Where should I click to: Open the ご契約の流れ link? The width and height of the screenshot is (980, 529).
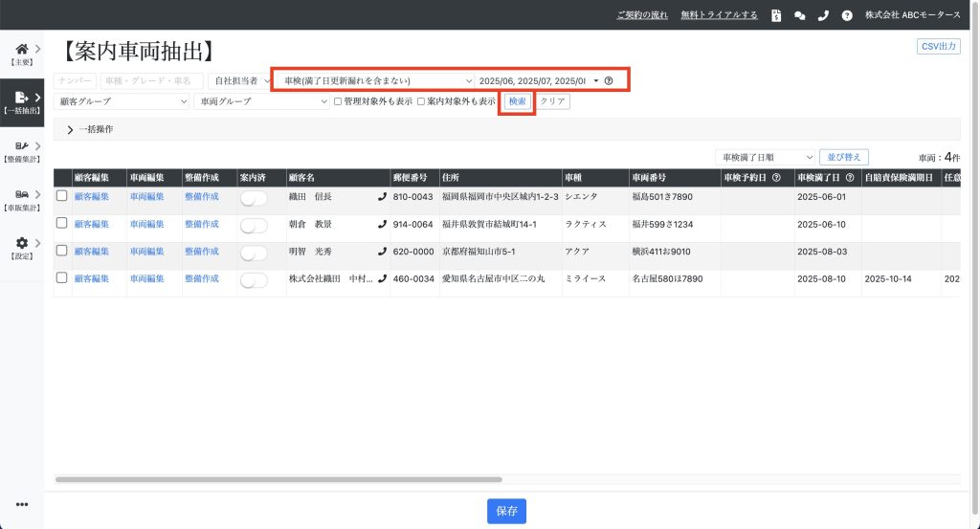click(642, 15)
